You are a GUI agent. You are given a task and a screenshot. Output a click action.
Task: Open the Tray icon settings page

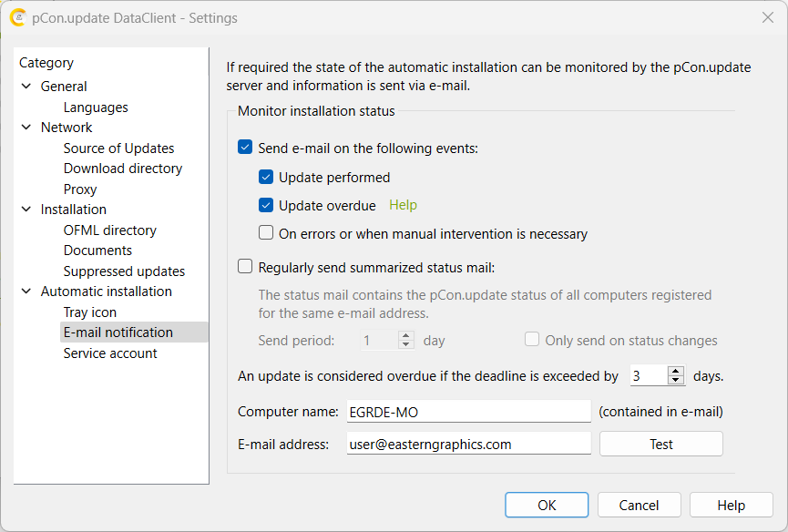click(x=90, y=312)
